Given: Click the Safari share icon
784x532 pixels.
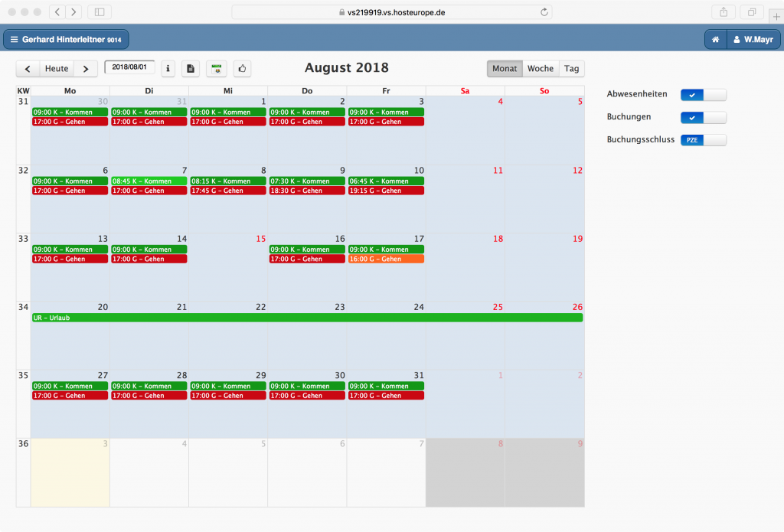Looking at the screenshot, I should tap(723, 11).
